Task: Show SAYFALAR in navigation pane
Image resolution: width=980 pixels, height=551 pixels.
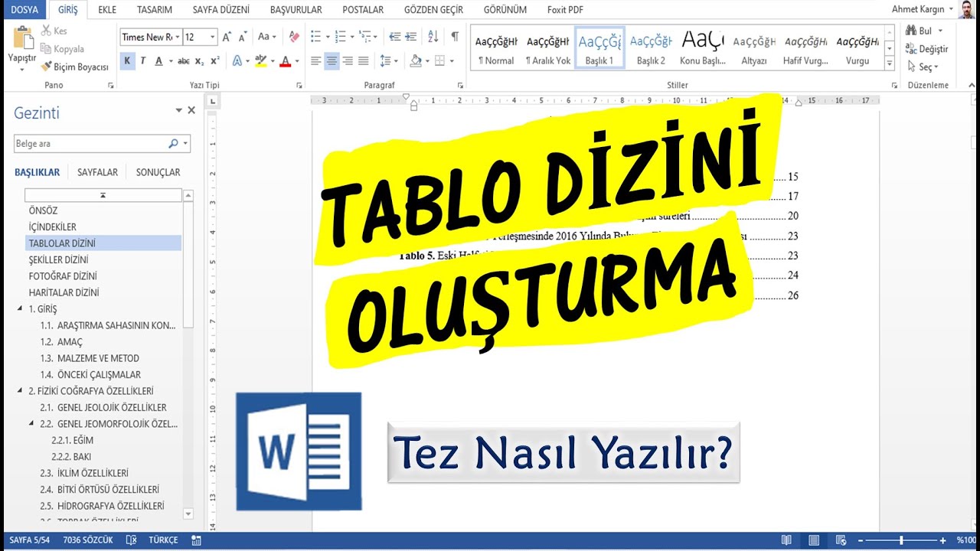Action: [x=97, y=172]
